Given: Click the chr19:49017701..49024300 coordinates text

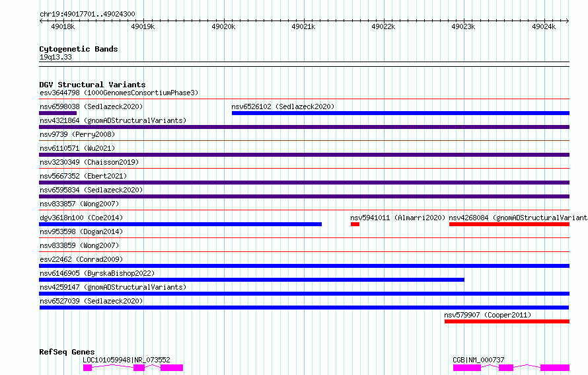Looking at the screenshot, I should [87, 14].
